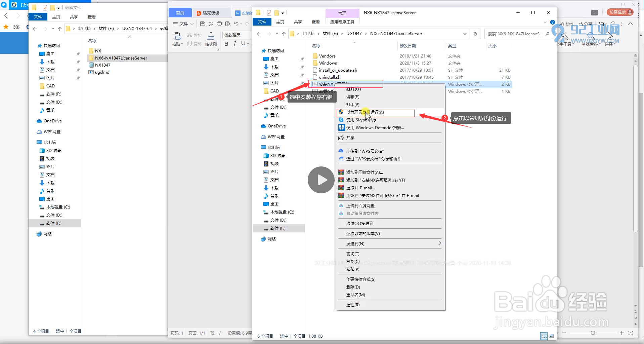Click 协作 button in WPS

pos(567,24)
